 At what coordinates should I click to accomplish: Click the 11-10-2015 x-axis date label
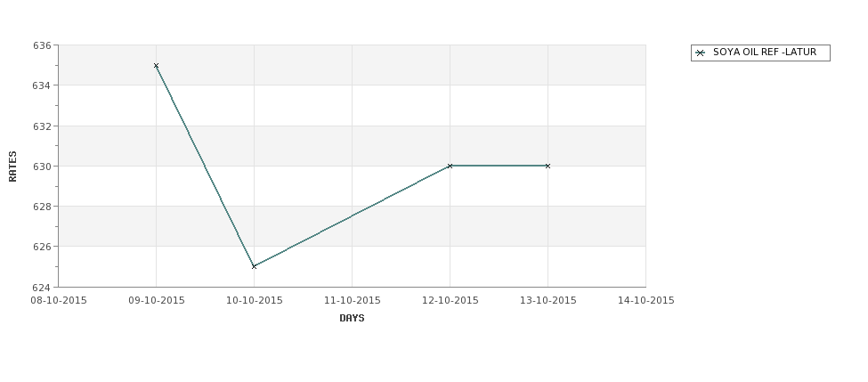point(352,301)
